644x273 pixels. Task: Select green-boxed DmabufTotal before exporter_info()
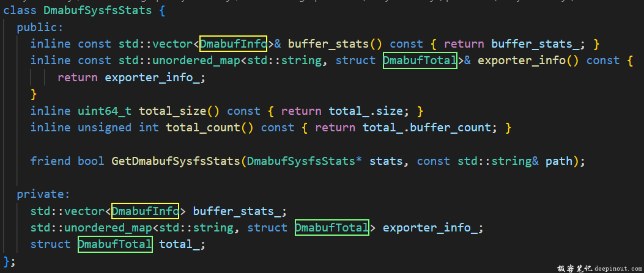pyautogui.click(x=420, y=60)
